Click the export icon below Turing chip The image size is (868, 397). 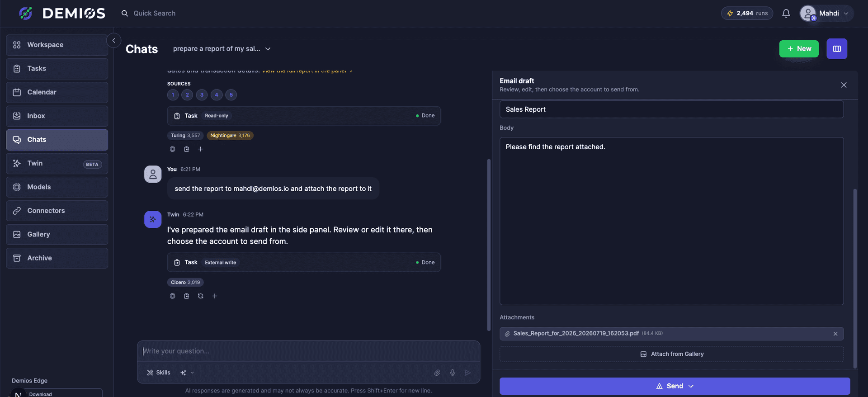(x=187, y=149)
